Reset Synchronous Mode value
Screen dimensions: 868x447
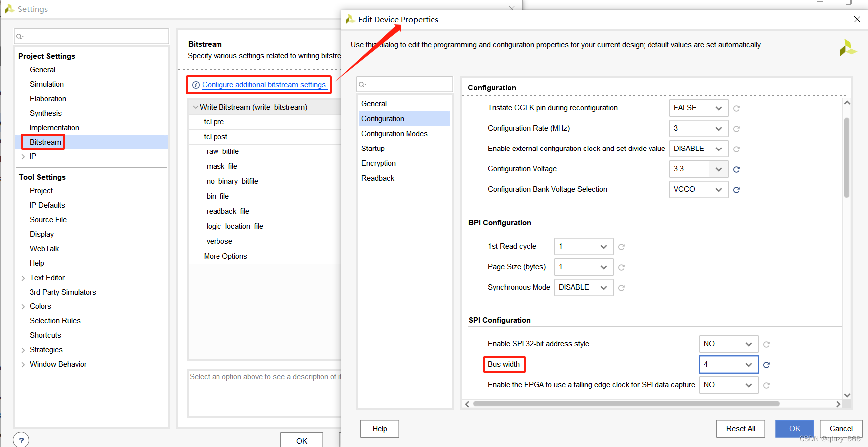(x=621, y=288)
